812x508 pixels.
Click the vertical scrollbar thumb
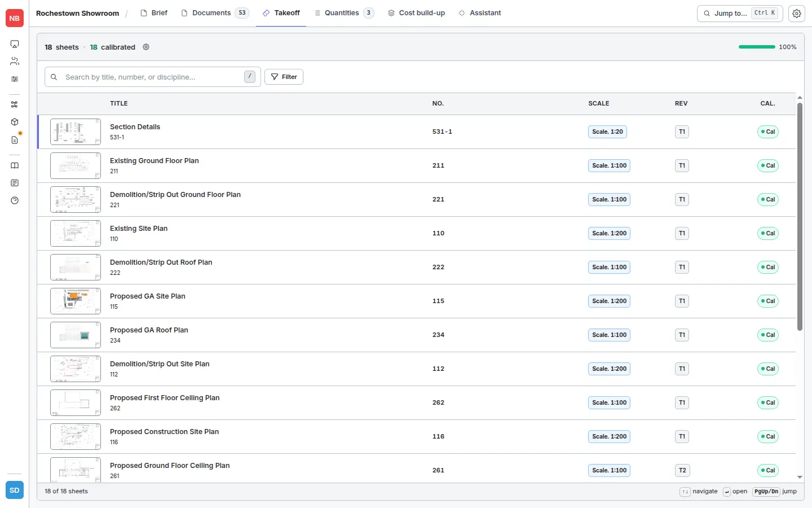pos(800,216)
